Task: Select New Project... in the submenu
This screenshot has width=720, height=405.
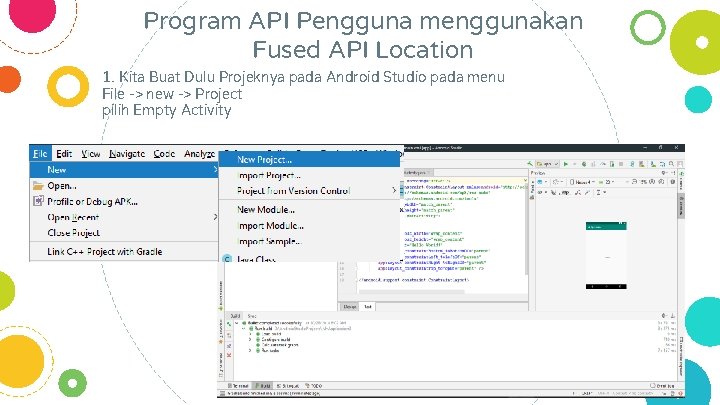Action: coord(309,160)
